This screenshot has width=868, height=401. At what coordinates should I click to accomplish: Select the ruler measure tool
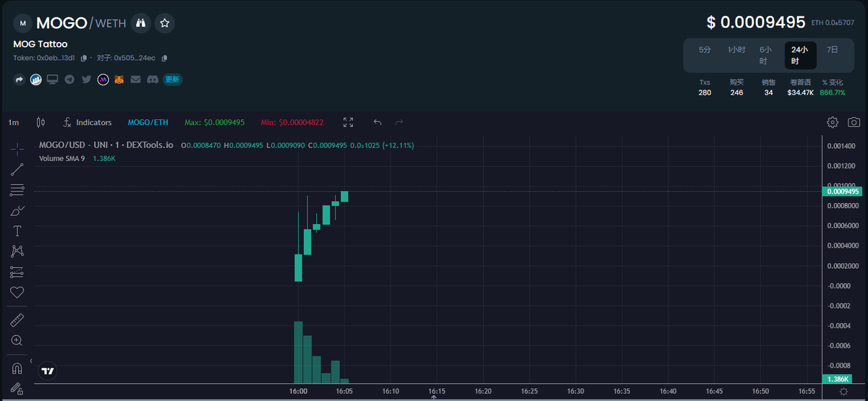tap(17, 319)
